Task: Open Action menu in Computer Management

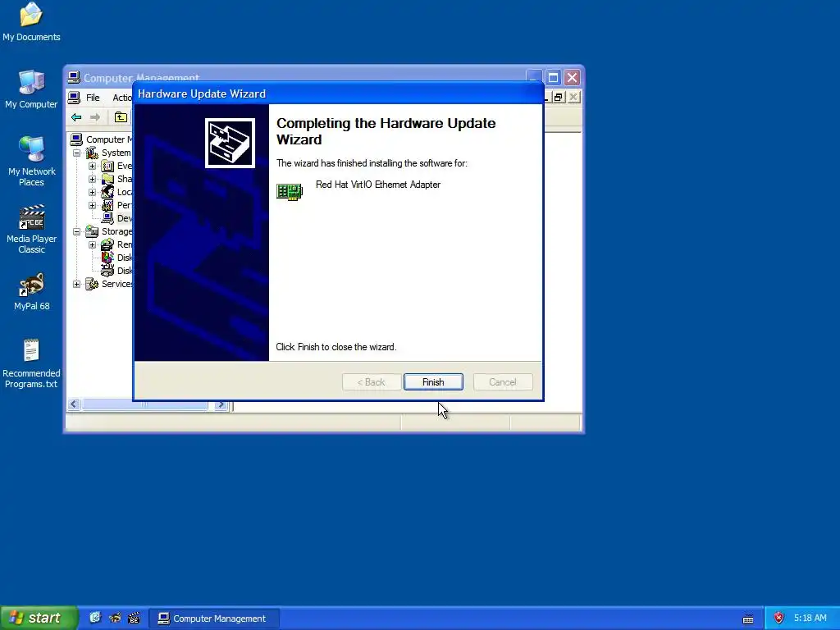Action: [x=122, y=98]
